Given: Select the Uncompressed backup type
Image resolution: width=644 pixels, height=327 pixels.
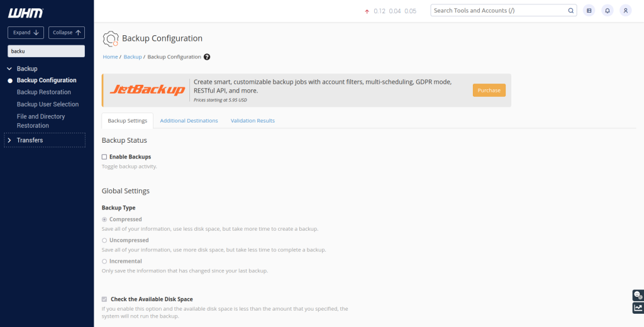Looking at the screenshot, I should click(x=104, y=240).
